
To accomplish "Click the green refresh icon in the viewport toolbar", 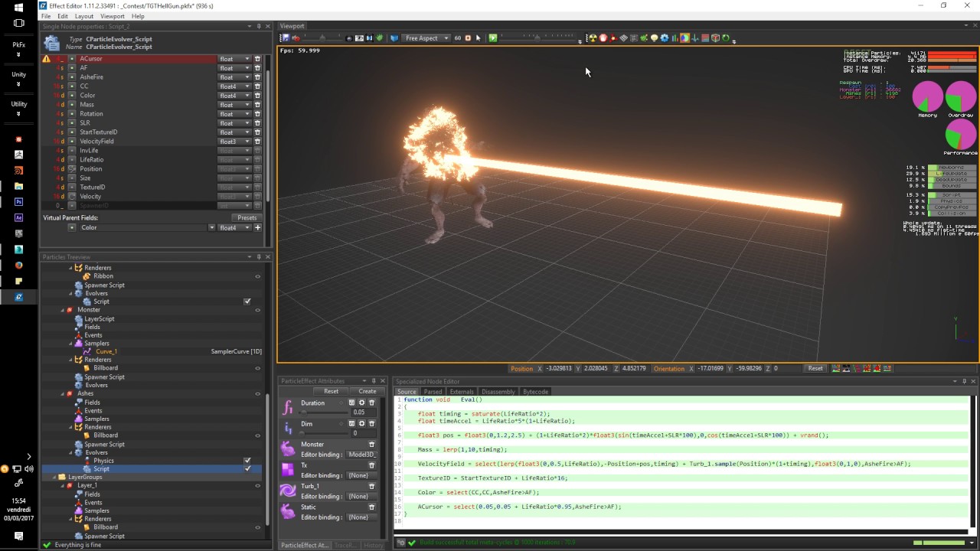I will 725,38.
